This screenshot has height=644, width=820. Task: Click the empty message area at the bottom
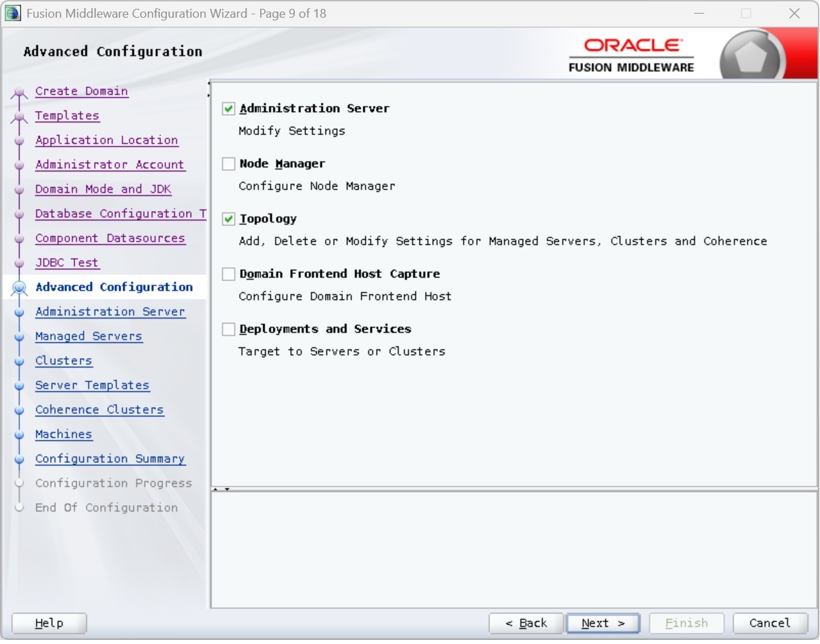click(x=514, y=549)
